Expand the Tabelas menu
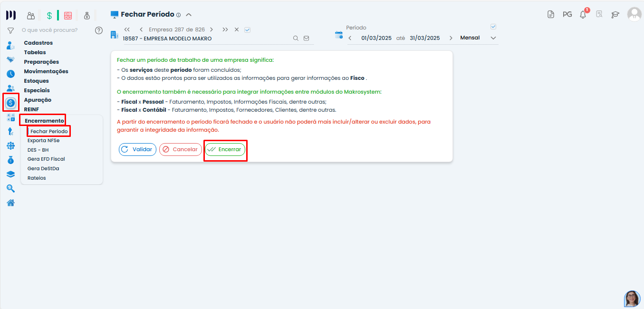 [35, 52]
